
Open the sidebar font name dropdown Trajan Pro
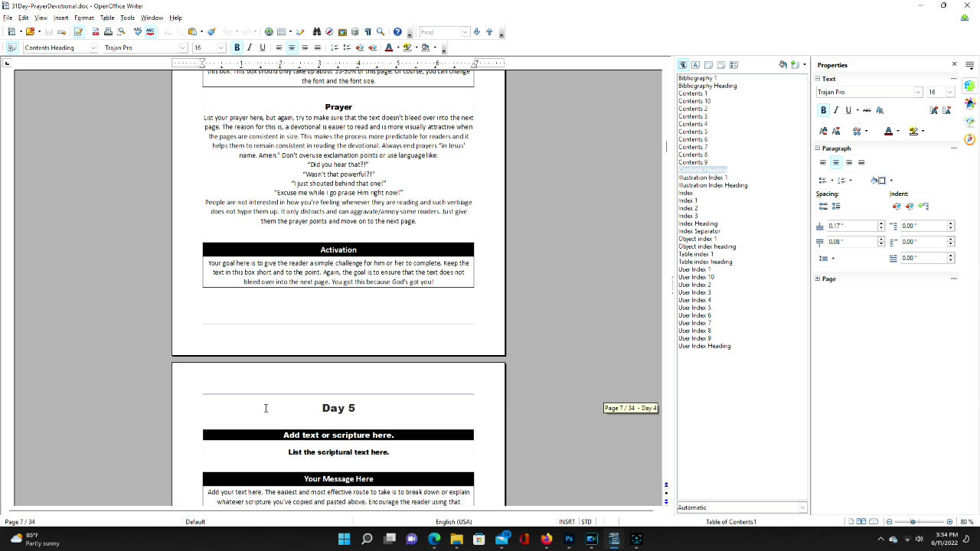(918, 92)
